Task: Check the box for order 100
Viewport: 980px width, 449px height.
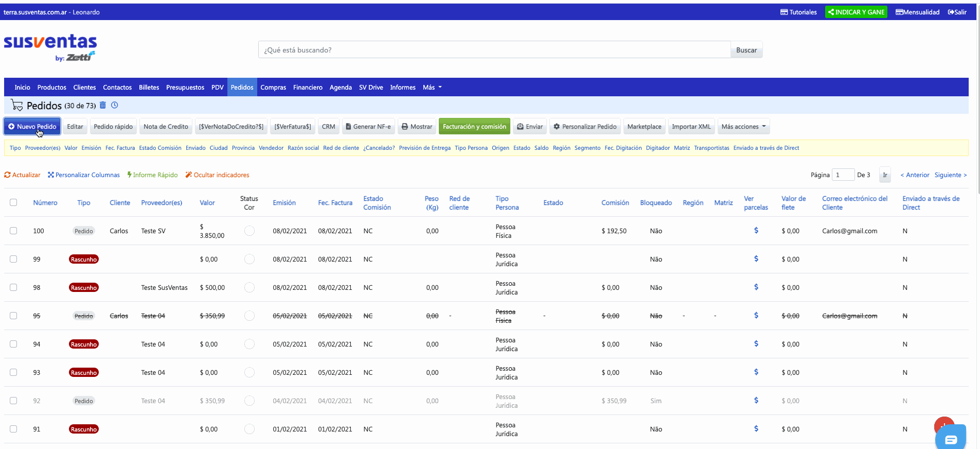Action: (x=13, y=231)
